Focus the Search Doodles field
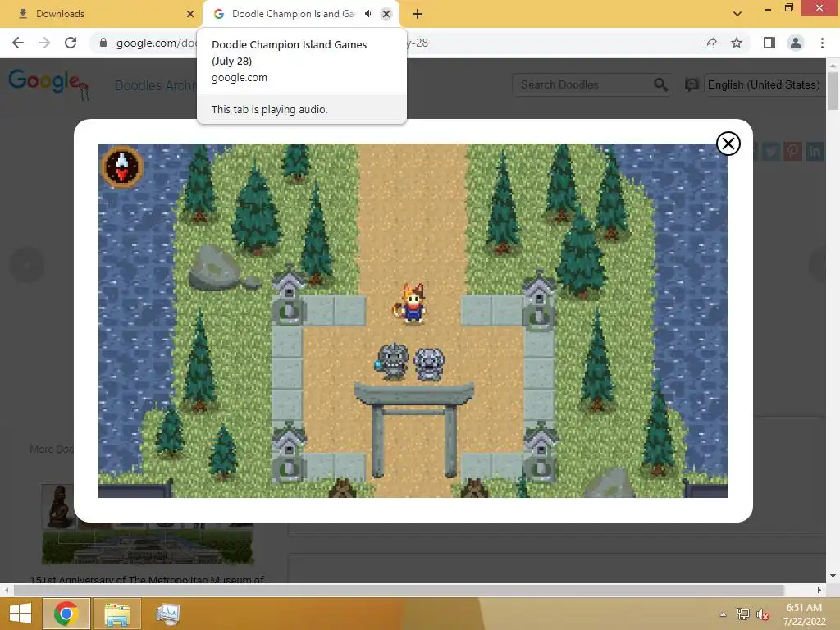 (584, 84)
